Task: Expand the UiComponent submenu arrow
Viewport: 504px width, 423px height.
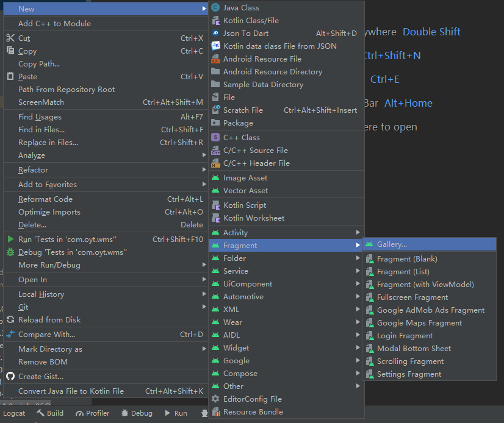Action: click(358, 283)
